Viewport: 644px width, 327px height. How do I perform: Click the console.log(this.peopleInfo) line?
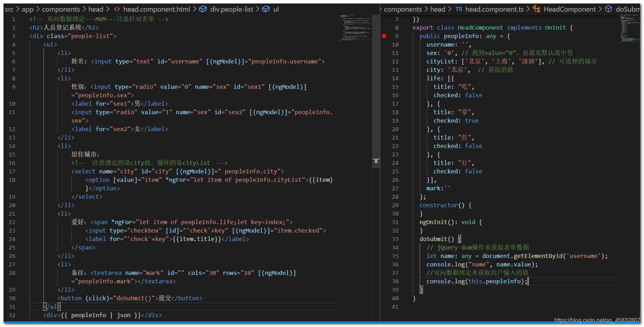477,281
